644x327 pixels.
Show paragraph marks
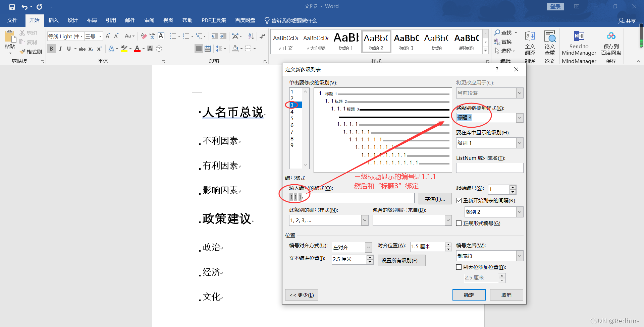[262, 36]
